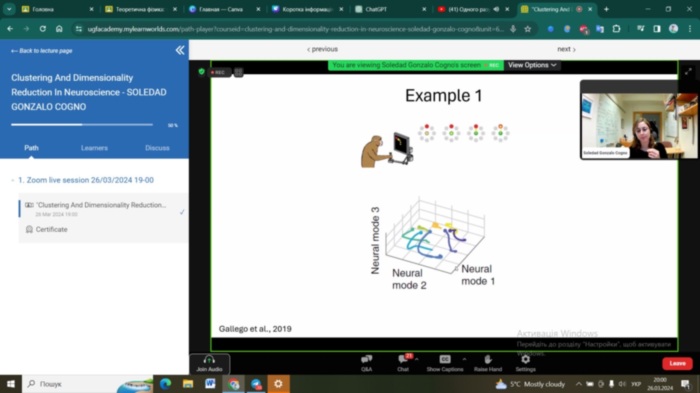Click the course progress bar
The image size is (700, 393).
[x=82, y=125]
